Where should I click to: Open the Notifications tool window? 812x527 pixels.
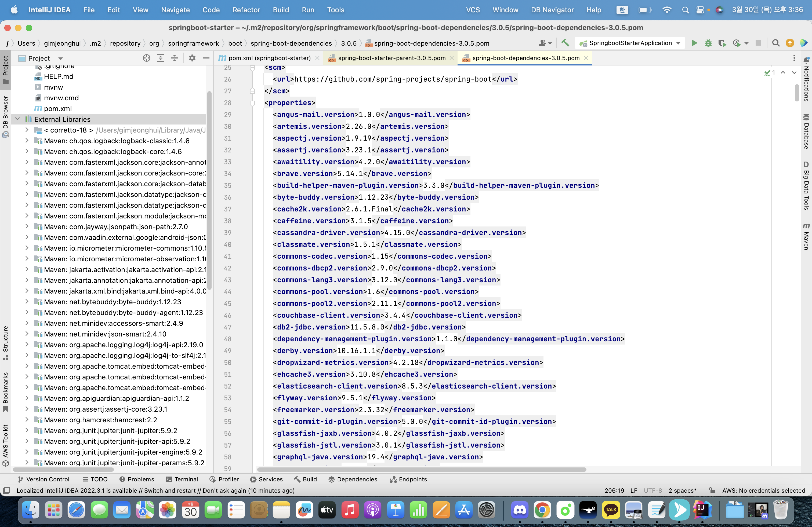tap(806, 79)
